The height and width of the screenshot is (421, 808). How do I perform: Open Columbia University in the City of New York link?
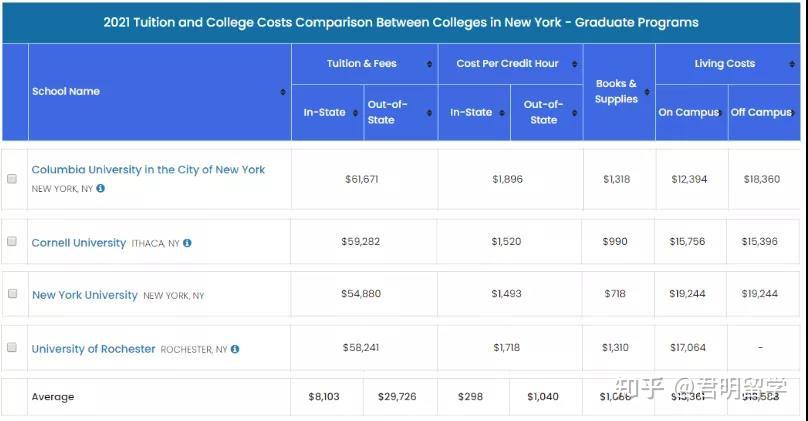click(148, 170)
